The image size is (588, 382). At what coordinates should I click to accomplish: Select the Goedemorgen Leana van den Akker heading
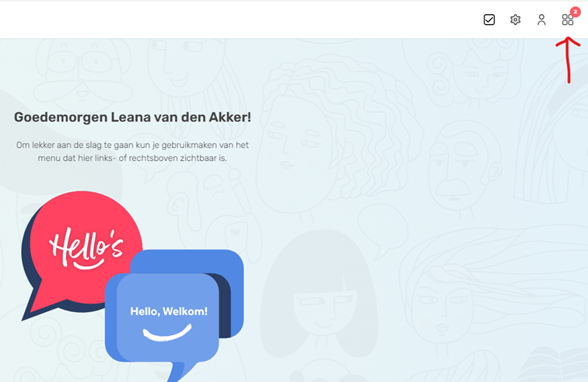pos(132,117)
